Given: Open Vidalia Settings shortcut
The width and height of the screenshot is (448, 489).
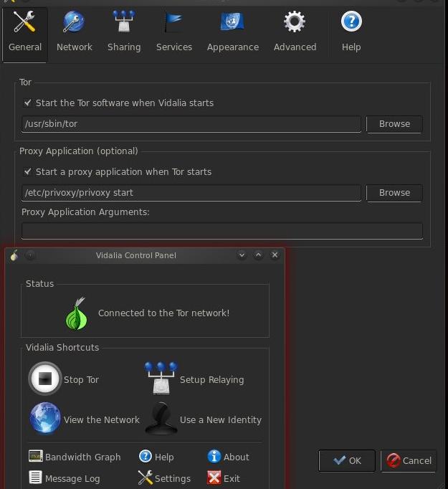Looking at the screenshot, I should coord(164,478).
